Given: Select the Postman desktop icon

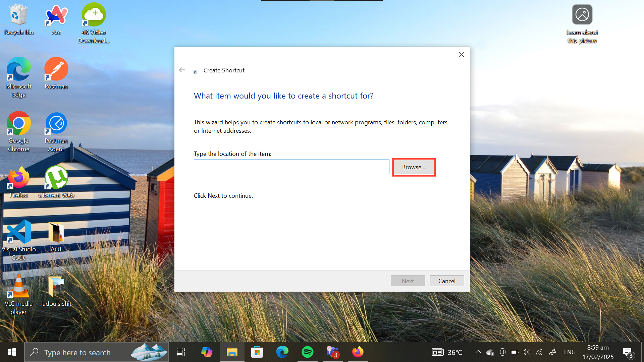Looking at the screenshot, I should (x=56, y=73).
